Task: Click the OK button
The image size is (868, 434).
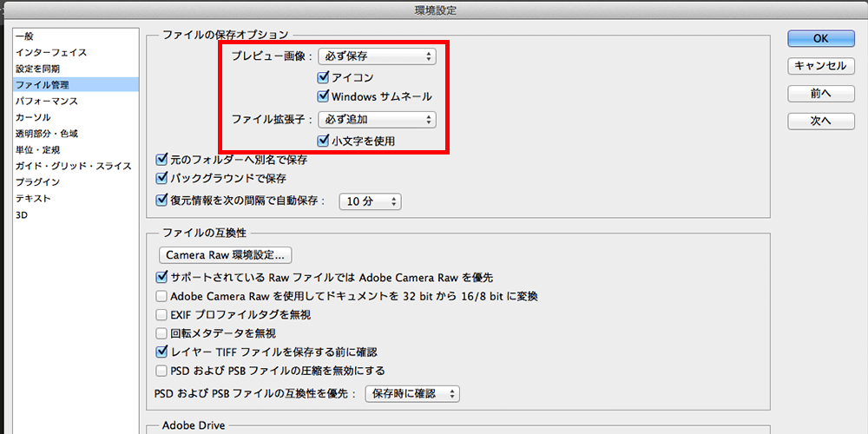Action: click(x=820, y=38)
